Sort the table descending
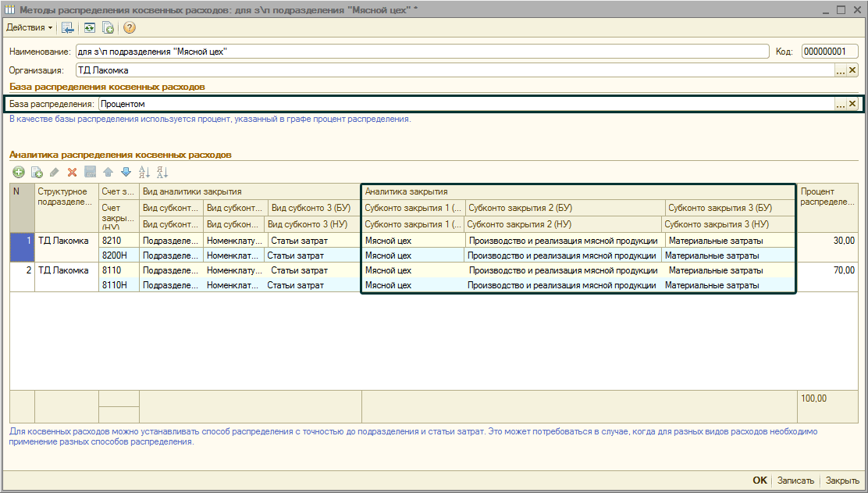The width and height of the screenshot is (868, 493). pos(162,172)
